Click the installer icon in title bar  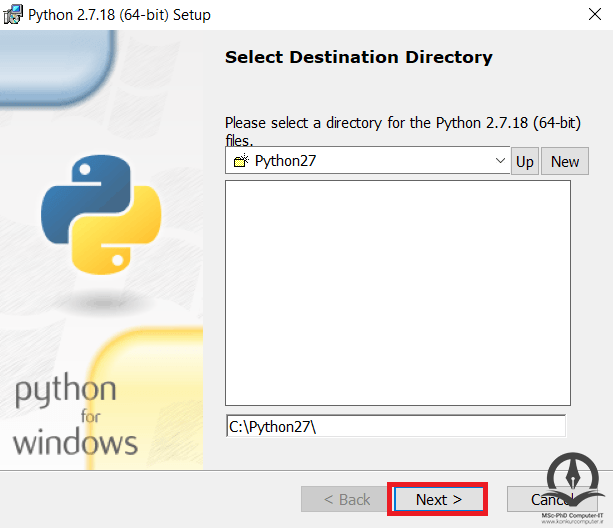point(13,14)
